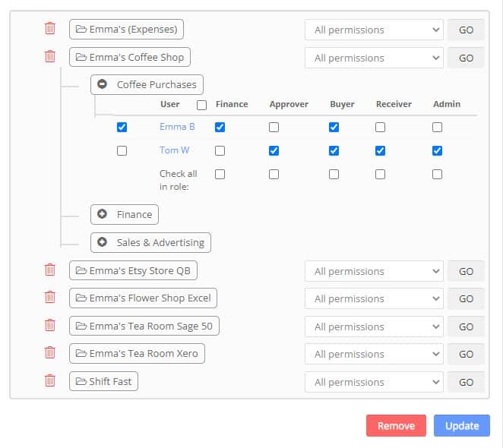The height and width of the screenshot is (448, 503).
Task: Click the blue Update button
Action: (462, 425)
